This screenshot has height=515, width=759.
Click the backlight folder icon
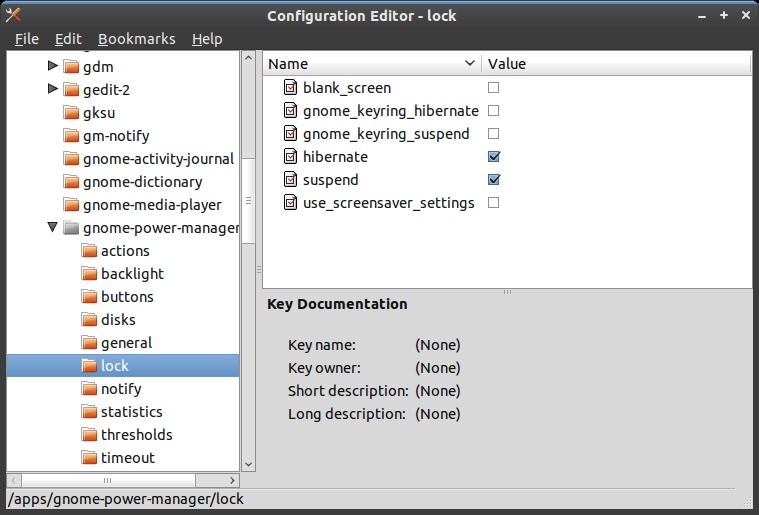click(89, 273)
